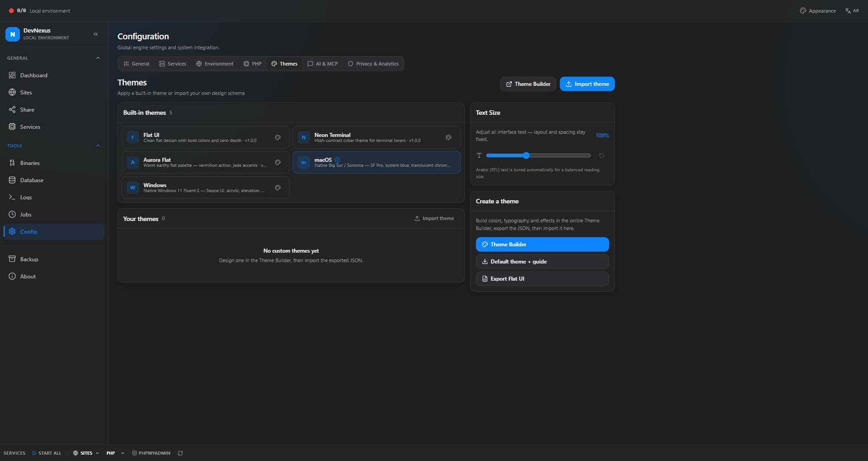Open Binaries in the Tools section
868x461 pixels.
54,163
